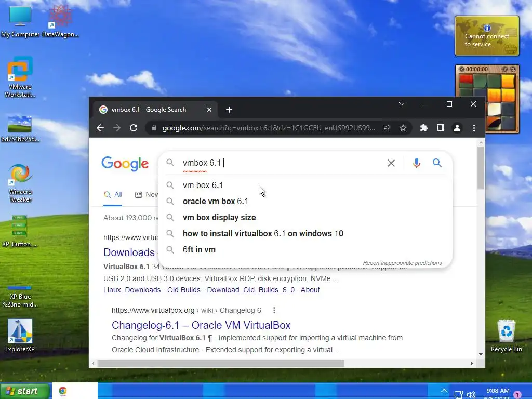Share this page icon in address bar

click(387, 128)
